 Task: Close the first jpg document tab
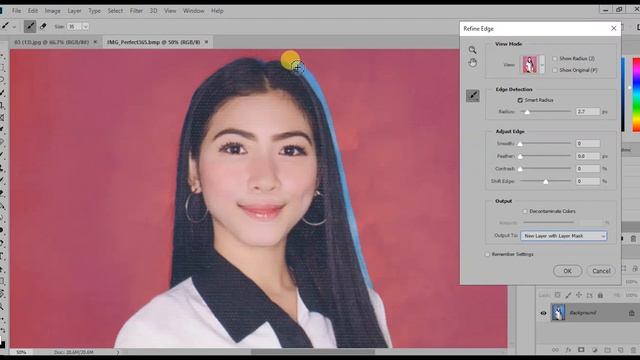coord(96,42)
